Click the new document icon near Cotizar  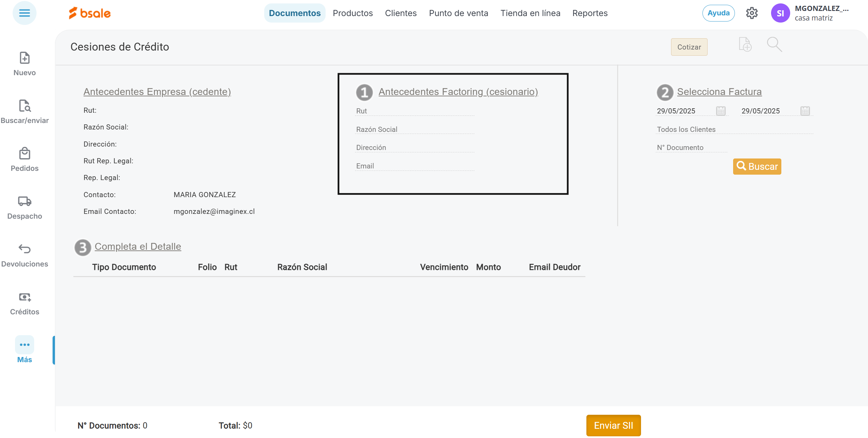(x=745, y=45)
